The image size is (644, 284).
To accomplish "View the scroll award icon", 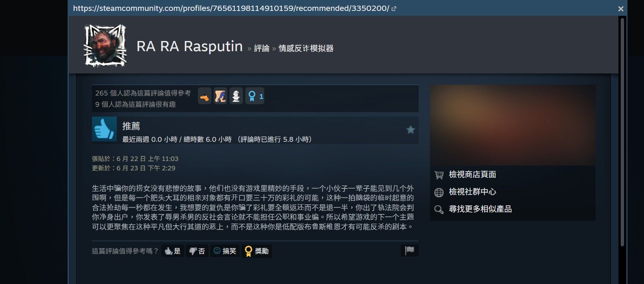I will coord(220,97).
